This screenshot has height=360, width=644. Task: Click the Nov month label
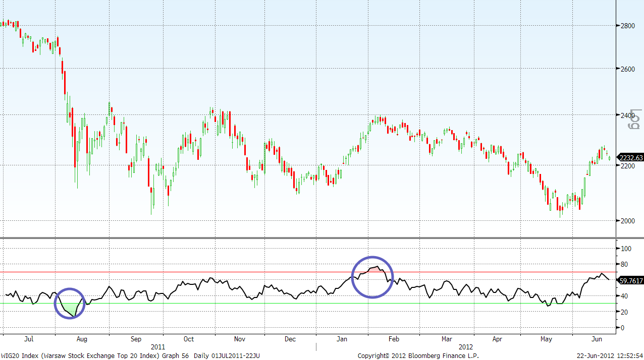tap(240, 339)
